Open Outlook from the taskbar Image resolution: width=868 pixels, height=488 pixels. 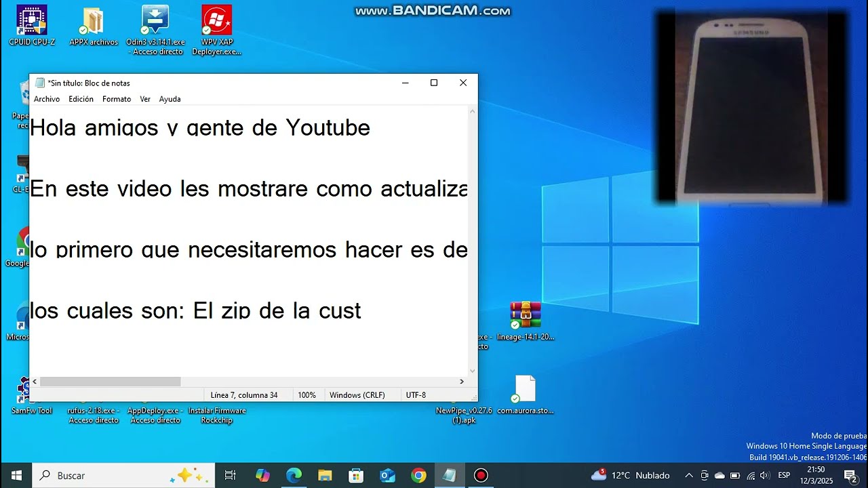point(387,475)
